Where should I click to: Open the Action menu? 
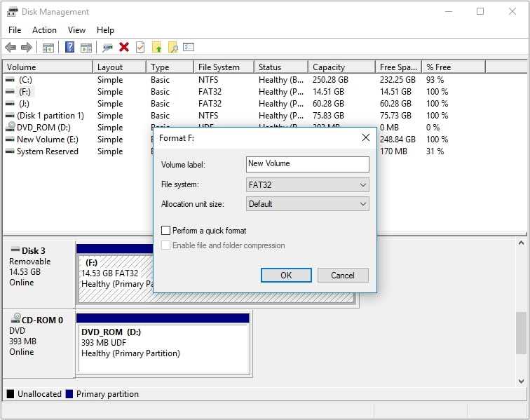pyautogui.click(x=44, y=30)
